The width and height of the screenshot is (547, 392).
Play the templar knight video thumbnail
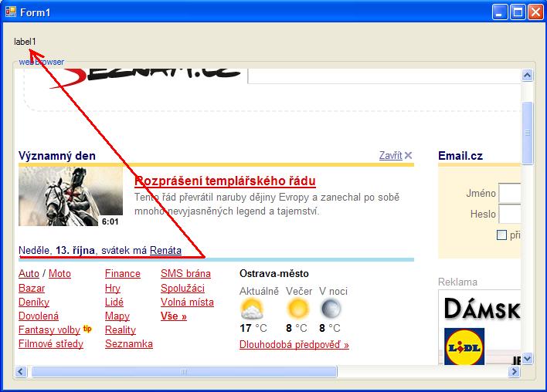(x=70, y=197)
